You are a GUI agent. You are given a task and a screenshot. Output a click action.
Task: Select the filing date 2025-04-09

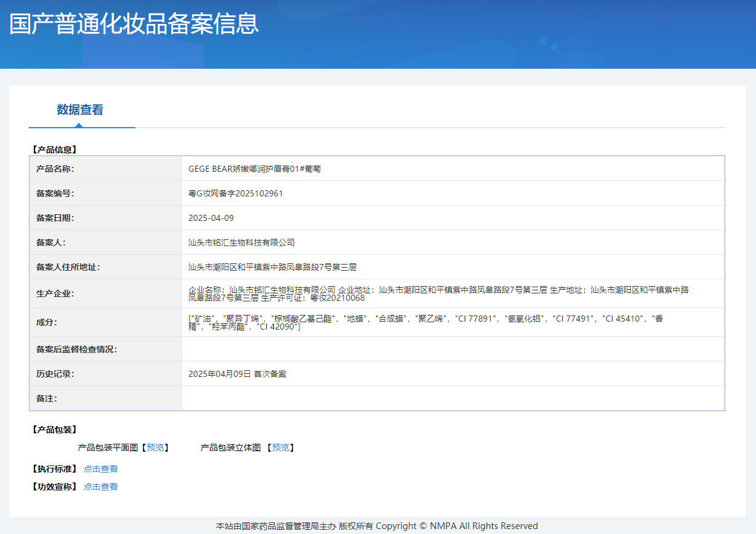(211, 218)
